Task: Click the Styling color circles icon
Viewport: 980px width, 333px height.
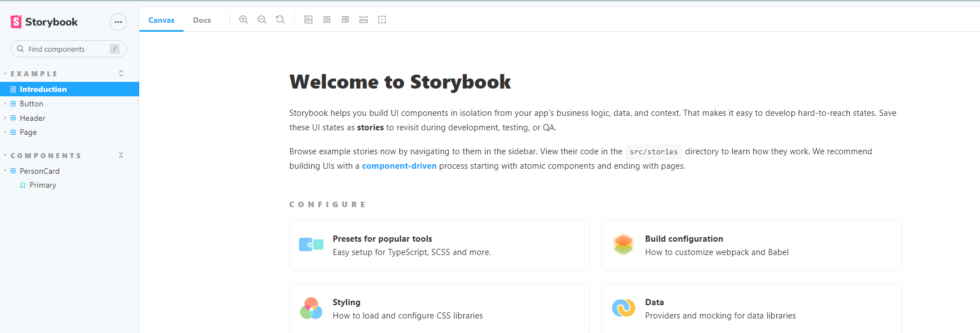Action: (x=311, y=308)
